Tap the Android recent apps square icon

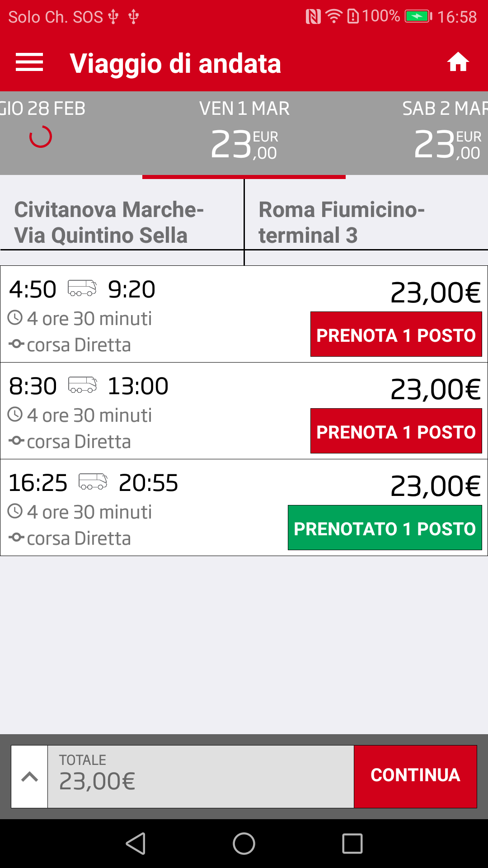(x=352, y=844)
